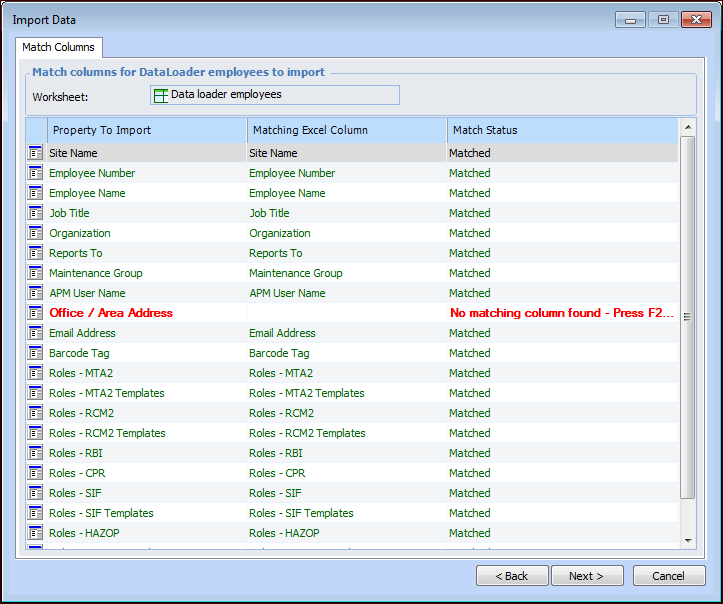Select the icon next to Barcode Tag
The height and width of the screenshot is (604, 723).
click(36, 353)
